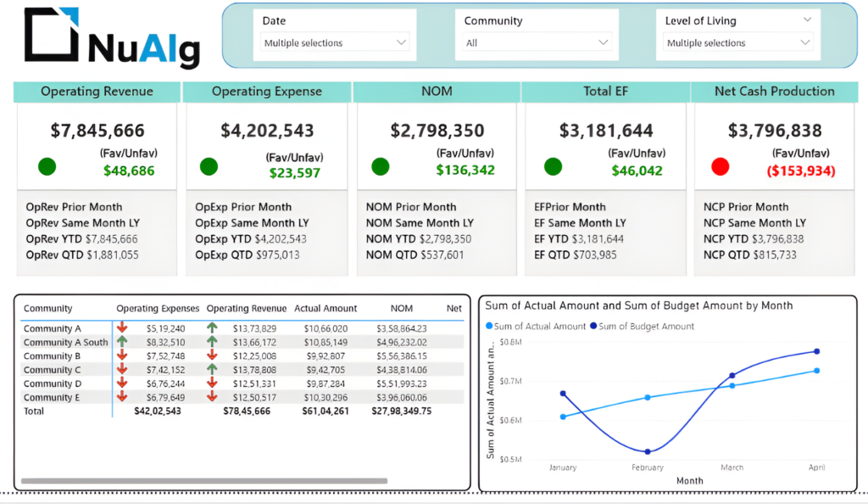Screen dimensions: 868x504
Task: Toggle Sum of Budget Amount legend marker
Action: tap(593, 326)
